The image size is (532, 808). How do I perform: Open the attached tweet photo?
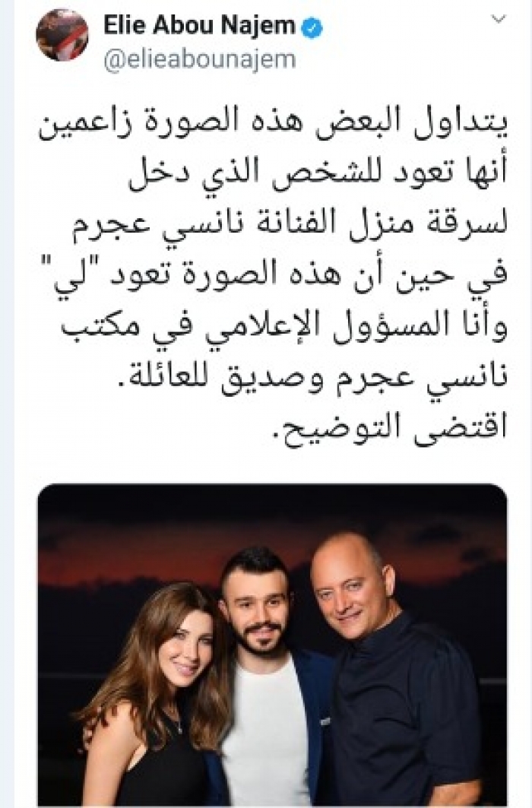point(272,644)
